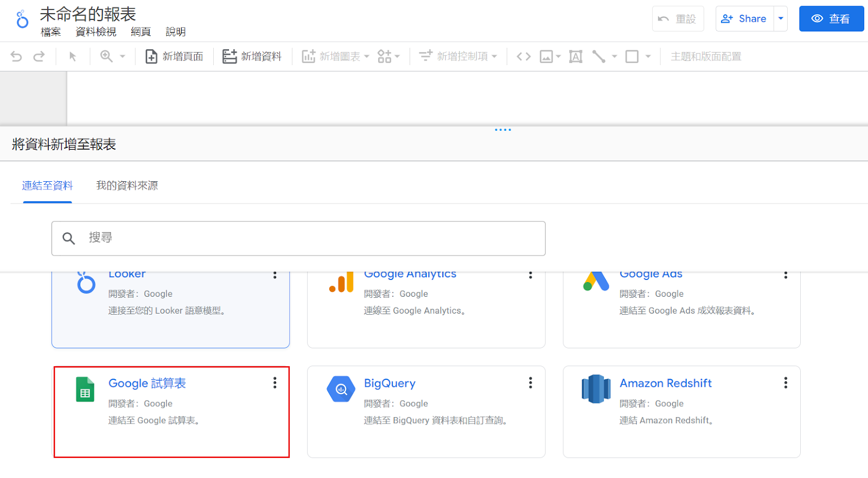This screenshot has width=868, height=478.
Task: Open Google Ads card more options
Action: 786,275
